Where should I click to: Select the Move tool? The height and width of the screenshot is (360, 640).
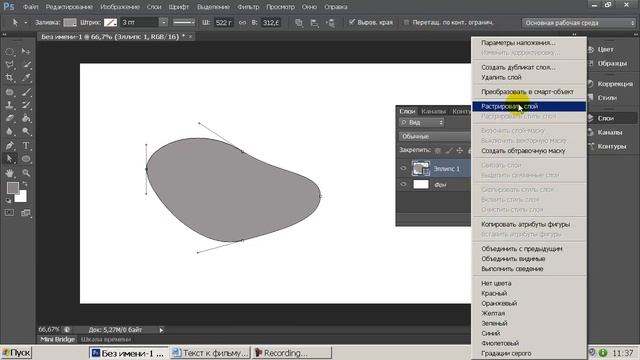(26, 51)
